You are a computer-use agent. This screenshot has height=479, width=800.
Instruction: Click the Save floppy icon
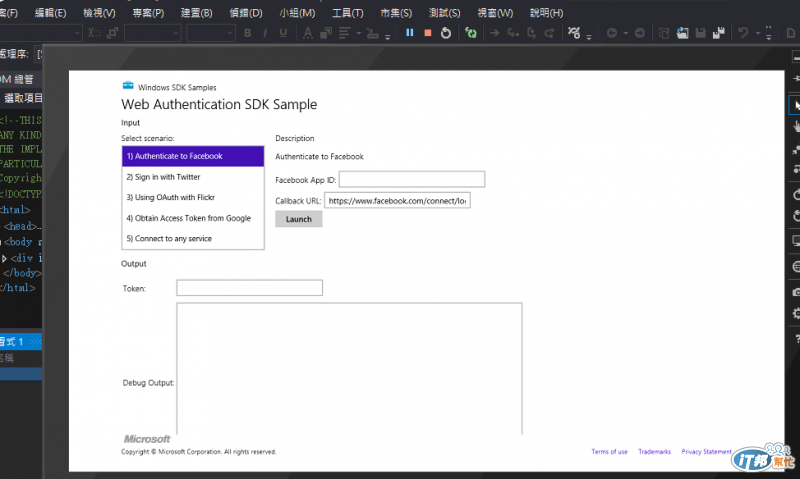(x=701, y=33)
